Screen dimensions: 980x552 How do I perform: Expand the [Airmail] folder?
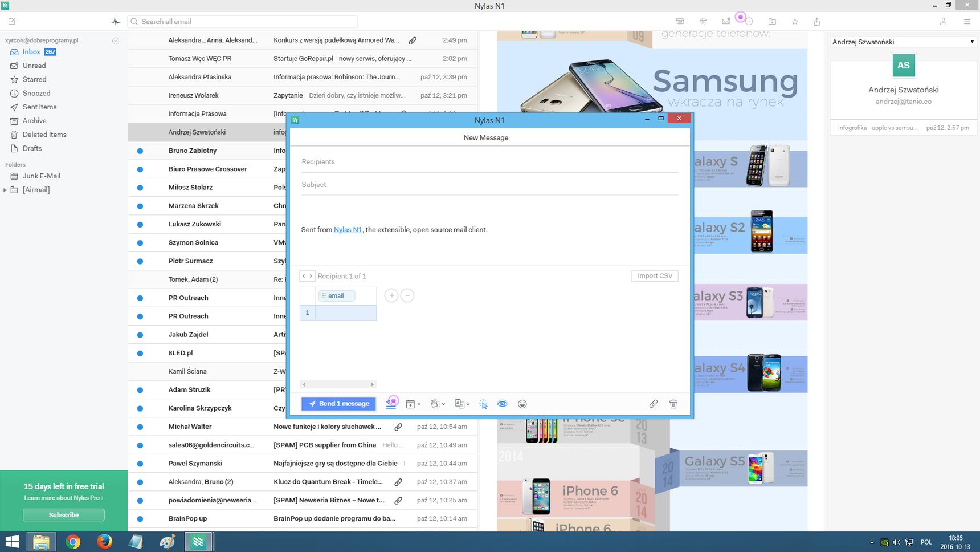click(x=5, y=190)
